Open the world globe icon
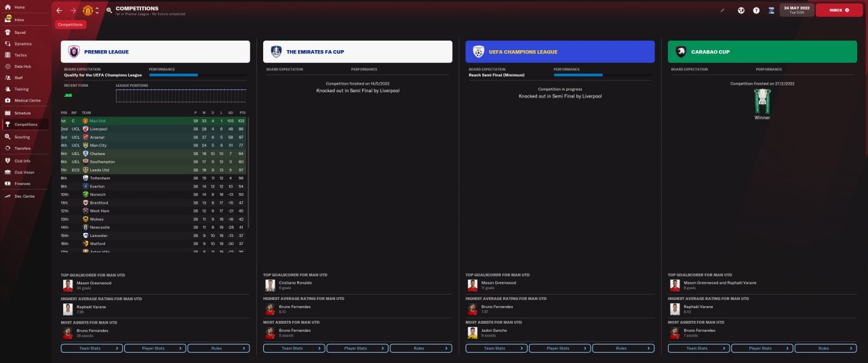Viewport: 868px width, 363px height. (741, 10)
